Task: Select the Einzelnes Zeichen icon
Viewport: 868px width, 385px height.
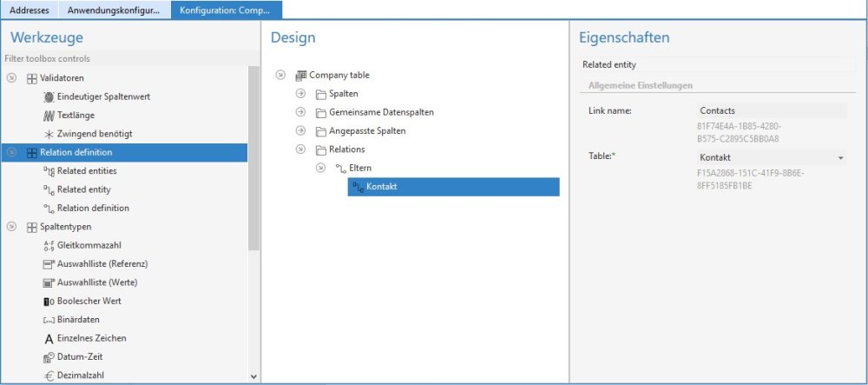Action: click(49, 338)
